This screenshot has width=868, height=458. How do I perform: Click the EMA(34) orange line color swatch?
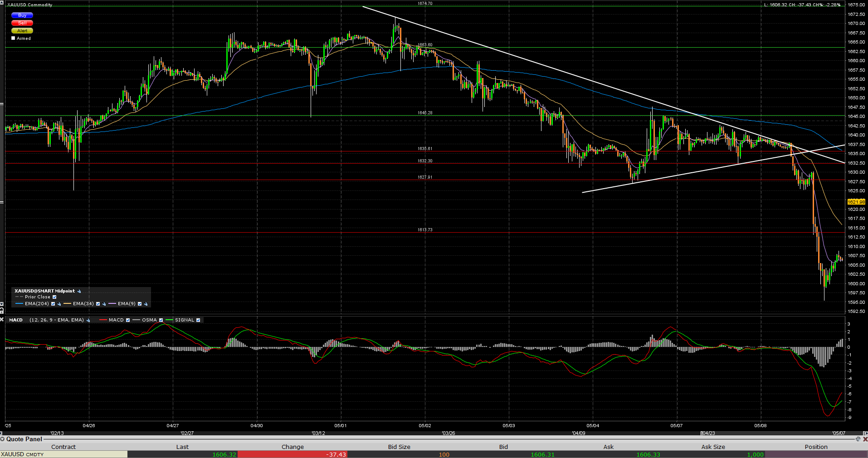tap(68, 304)
